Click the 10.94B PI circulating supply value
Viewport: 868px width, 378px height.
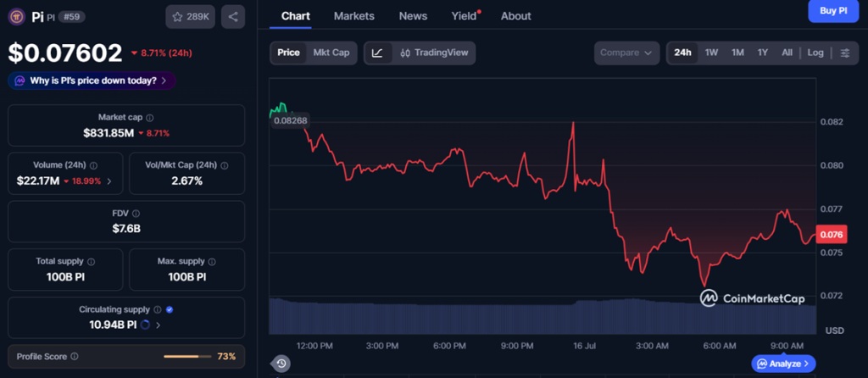[113, 325]
